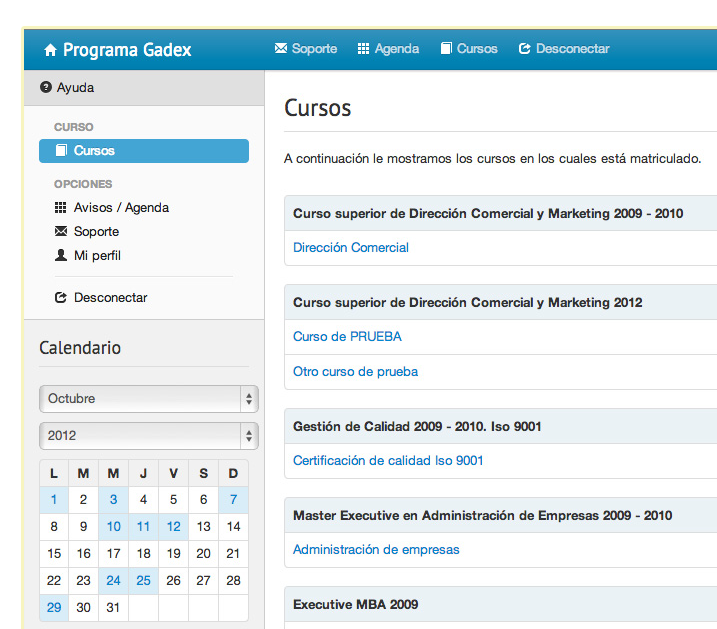Open the Curso de PRUEBA link

(x=348, y=336)
